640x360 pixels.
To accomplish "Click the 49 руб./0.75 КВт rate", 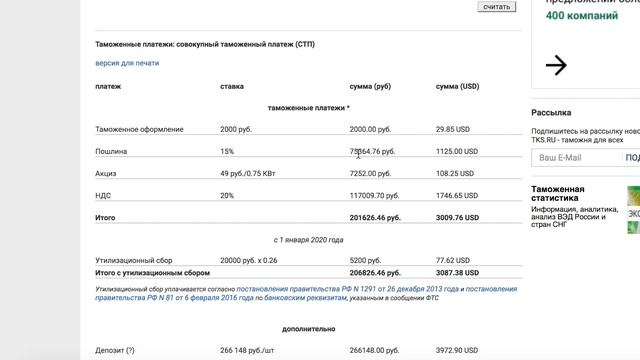I will pyautogui.click(x=248, y=173).
